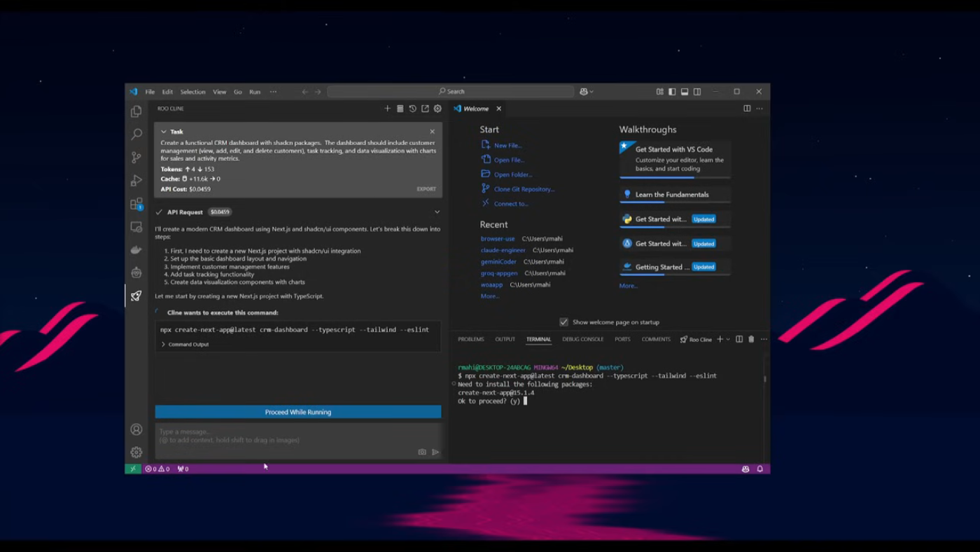The width and height of the screenshot is (980, 552).
Task: Click Clone Git Repository link
Action: coord(524,189)
